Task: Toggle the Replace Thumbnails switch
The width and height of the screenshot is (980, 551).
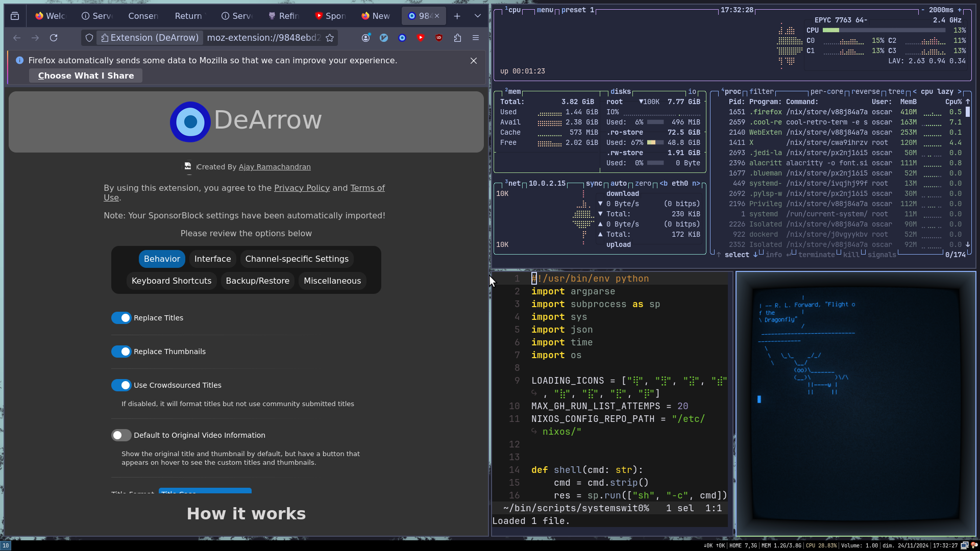Action: pos(121,352)
